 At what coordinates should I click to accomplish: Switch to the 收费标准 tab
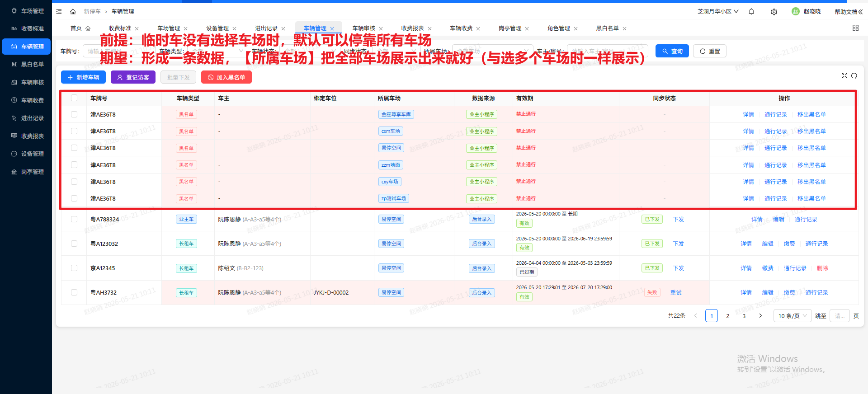[x=120, y=28]
